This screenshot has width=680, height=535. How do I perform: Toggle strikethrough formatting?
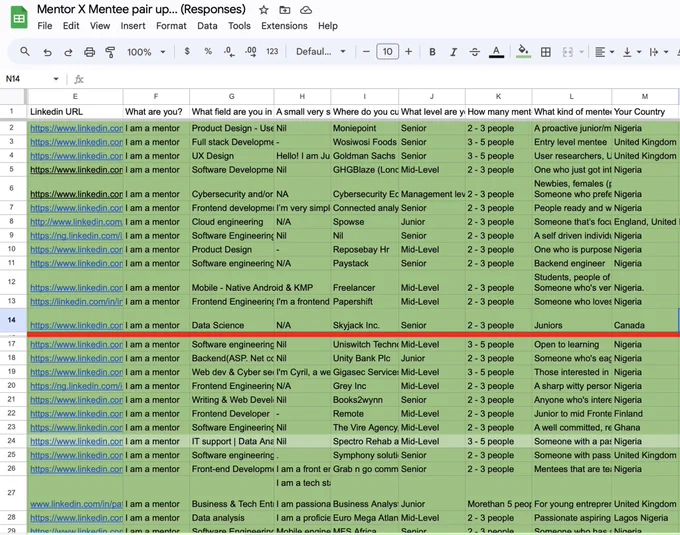tap(474, 52)
